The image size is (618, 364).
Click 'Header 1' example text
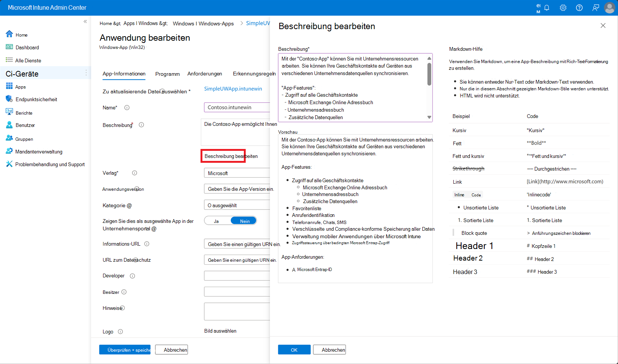474,246
